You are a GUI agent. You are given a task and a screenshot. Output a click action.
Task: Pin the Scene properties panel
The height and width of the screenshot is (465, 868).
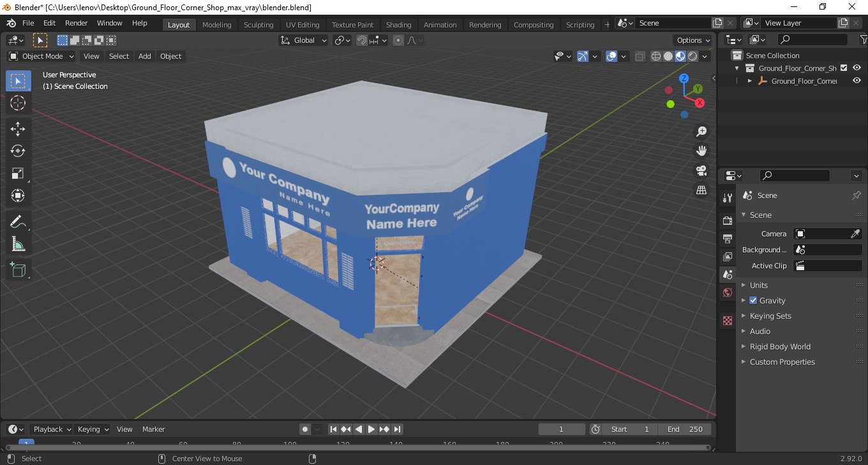(857, 195)
